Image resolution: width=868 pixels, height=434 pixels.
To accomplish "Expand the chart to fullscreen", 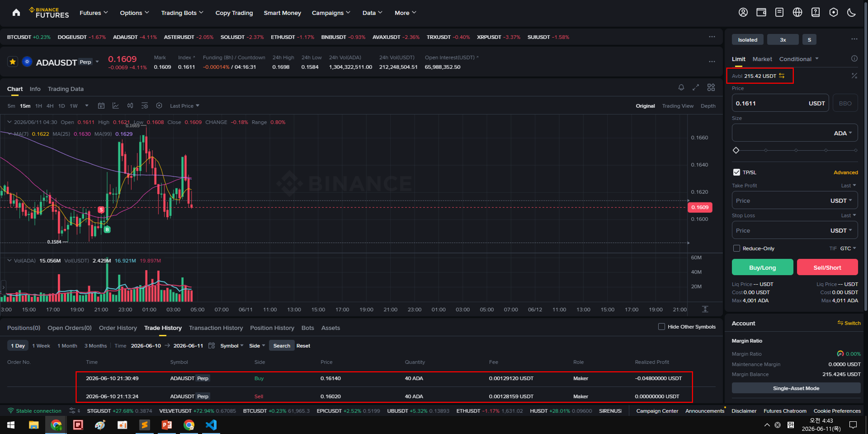I will coord(696,88).
